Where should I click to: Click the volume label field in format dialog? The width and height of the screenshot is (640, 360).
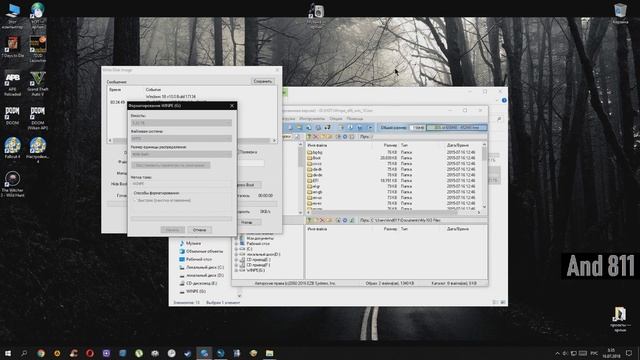(181, 184)
